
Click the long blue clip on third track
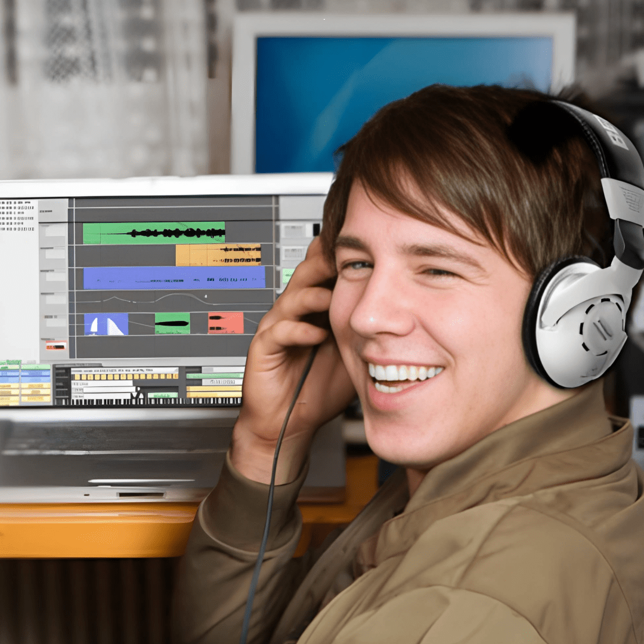point(174,278)
